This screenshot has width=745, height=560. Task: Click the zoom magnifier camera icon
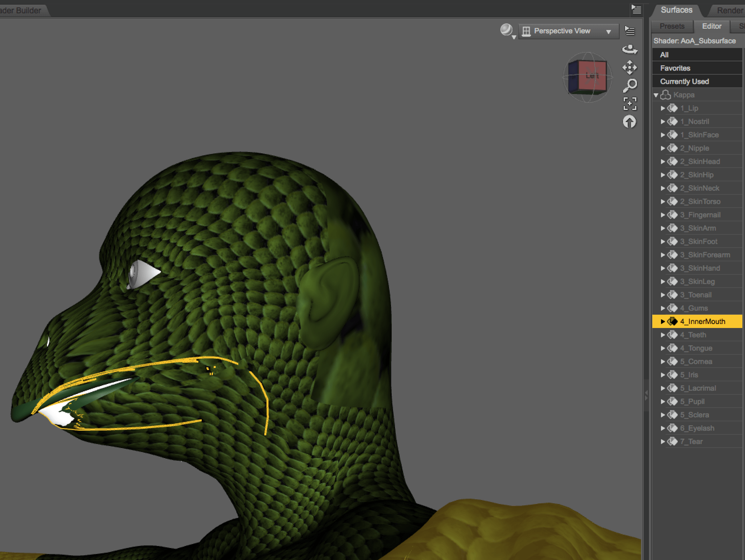click(629, 86)
